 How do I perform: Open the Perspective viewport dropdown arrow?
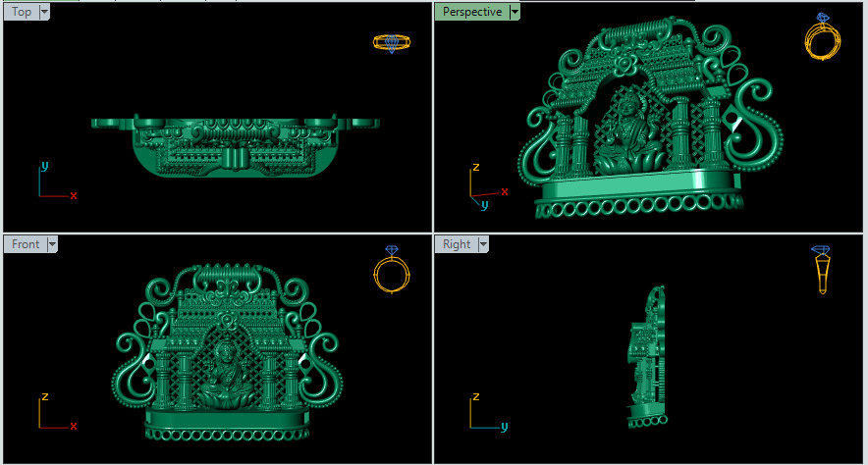click(x=515, y=12)
